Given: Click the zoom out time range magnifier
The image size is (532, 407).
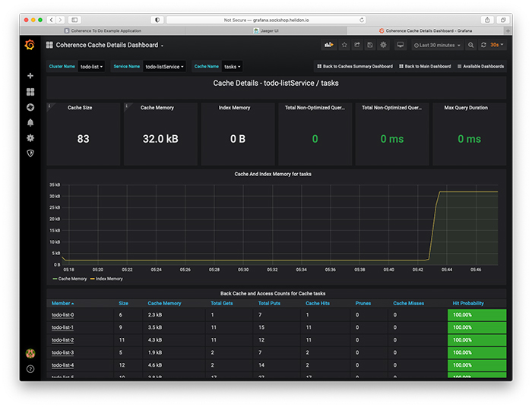Looking at the screenshot, I should pos(470,45).
